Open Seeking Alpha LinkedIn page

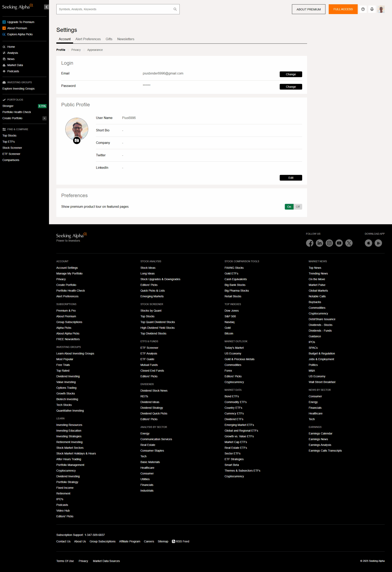pyautogui.click(x=319, y=243)
